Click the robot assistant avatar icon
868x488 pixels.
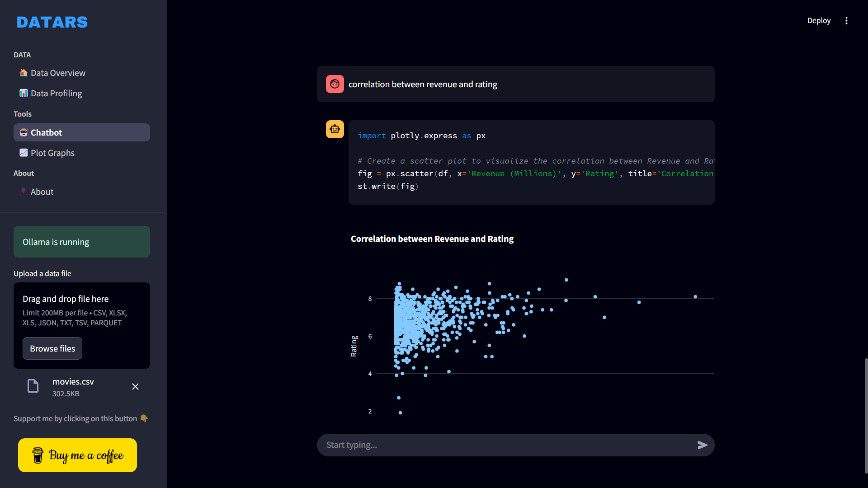click(335, 129)
